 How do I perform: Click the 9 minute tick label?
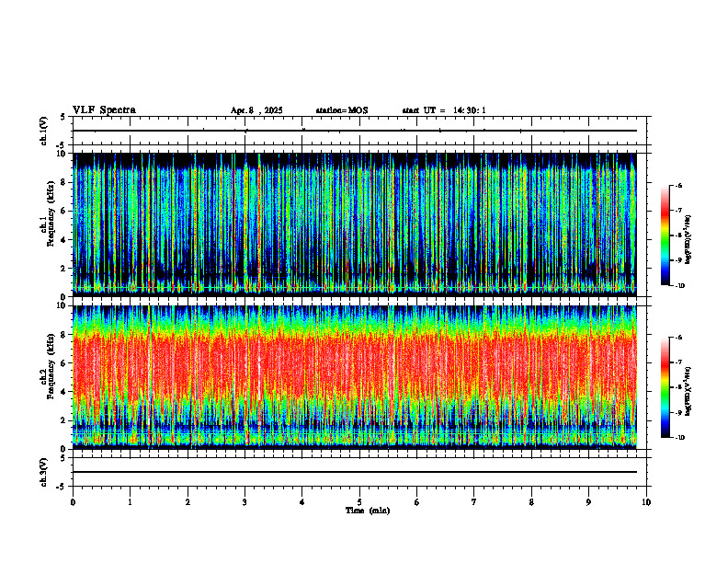point(588,502)
